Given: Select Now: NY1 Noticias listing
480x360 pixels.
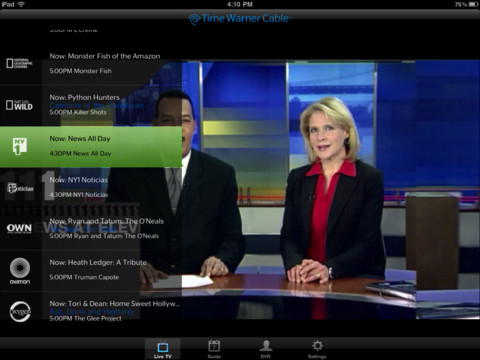Looking at the screenshot, I should click(x=79, y=180).
